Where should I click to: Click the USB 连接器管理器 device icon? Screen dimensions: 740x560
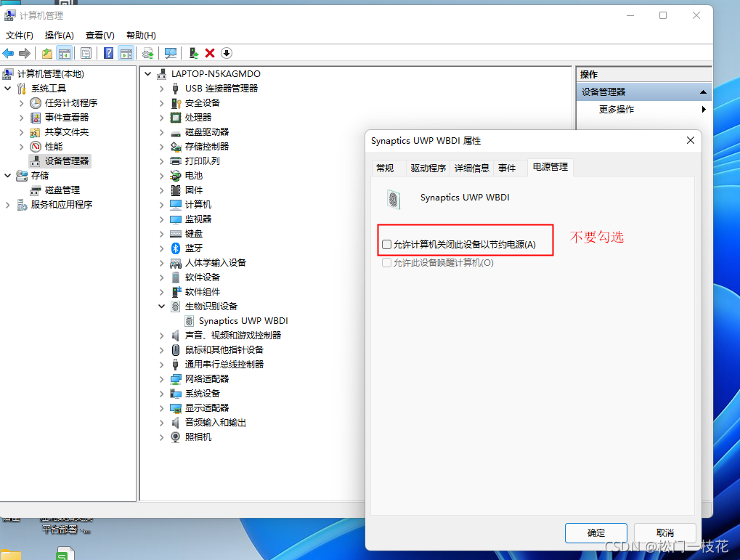(176, 89)
